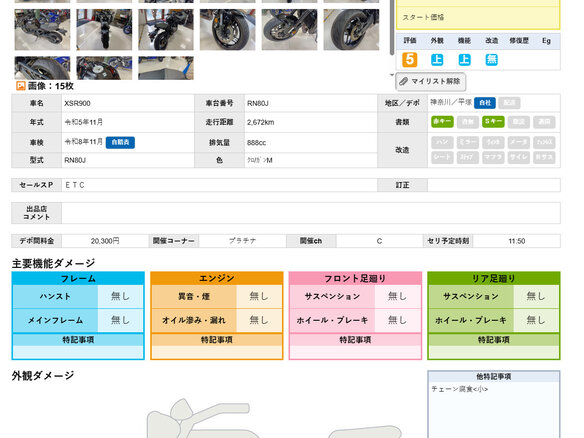Click the gray ミラー modification badge

point(467,142)
